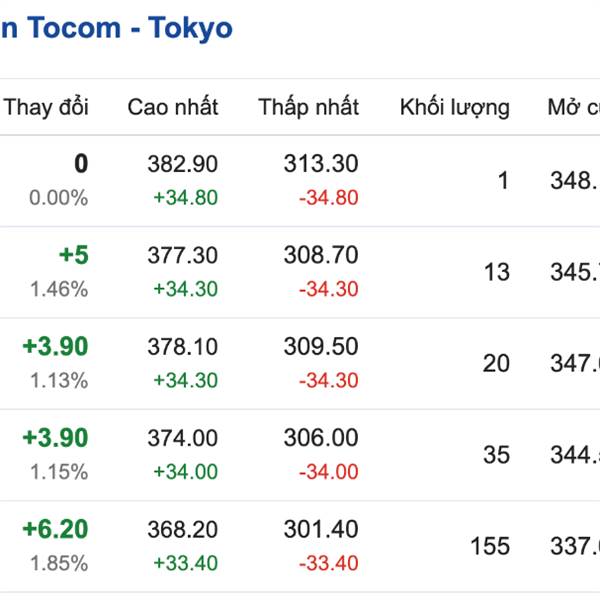Viewport: 600px width, 600px height.
Task: Click the Mở cửa column header
Action: [574, 107]
